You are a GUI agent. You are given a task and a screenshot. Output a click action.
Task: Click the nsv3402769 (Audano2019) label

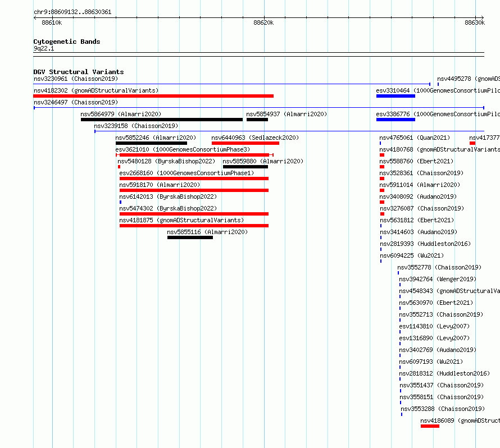click(438, 350)
